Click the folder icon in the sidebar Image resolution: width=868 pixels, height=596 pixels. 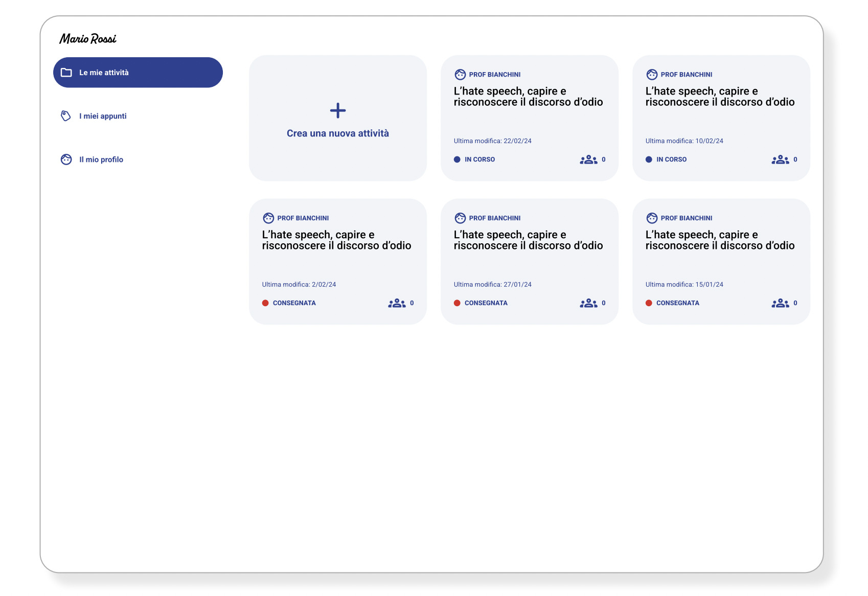click(66, 73)
